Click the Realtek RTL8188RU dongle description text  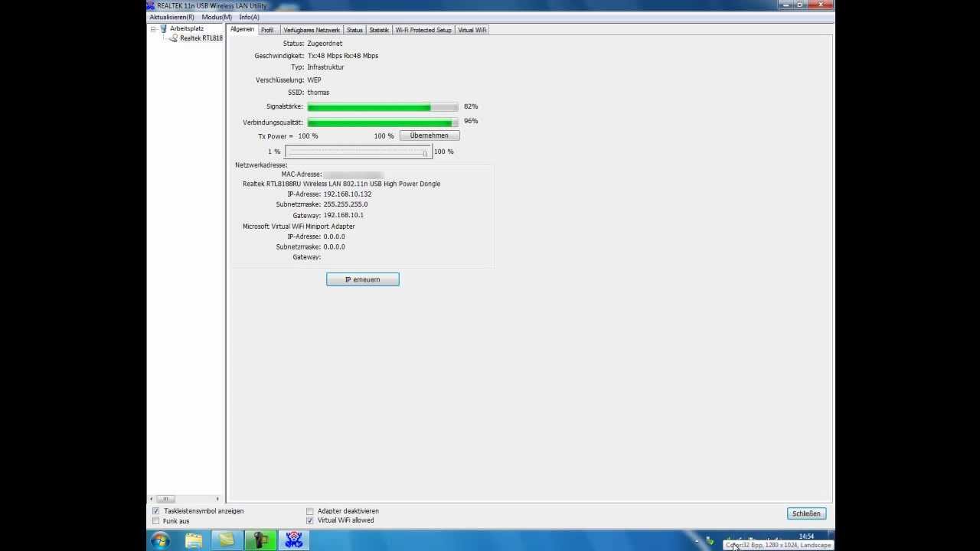341,184
